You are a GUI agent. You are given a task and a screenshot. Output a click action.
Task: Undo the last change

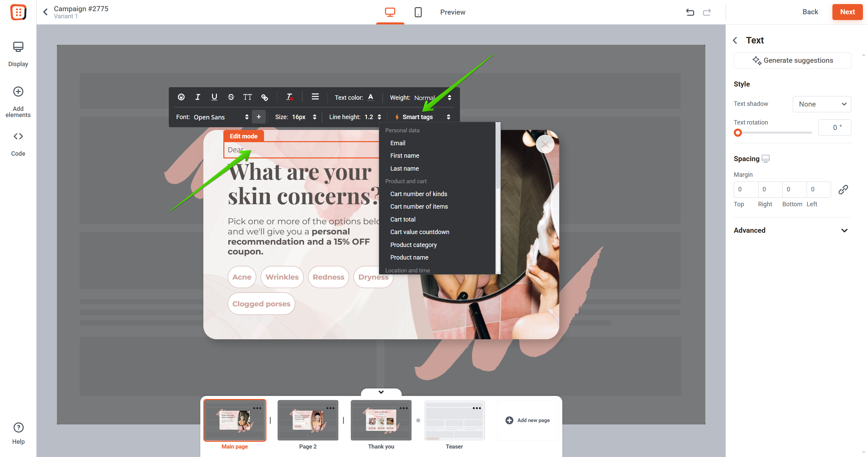tap(690, 12)
